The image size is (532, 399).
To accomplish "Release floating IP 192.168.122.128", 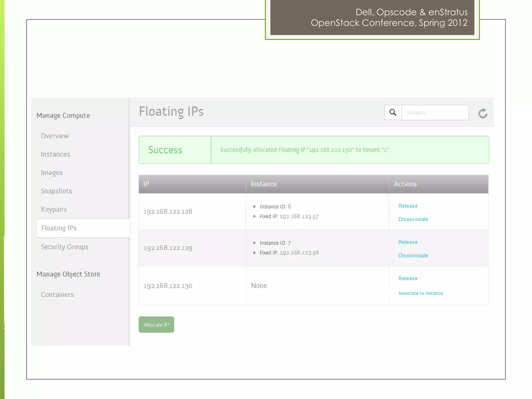I will [408, 206].
